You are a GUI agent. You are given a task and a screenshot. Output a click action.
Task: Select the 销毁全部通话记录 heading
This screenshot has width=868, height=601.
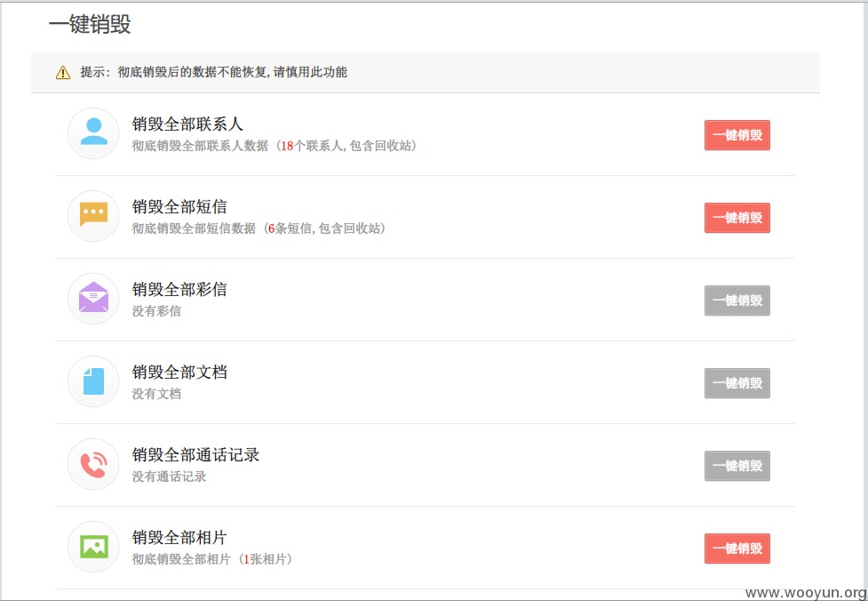click(x=195, y=455)
